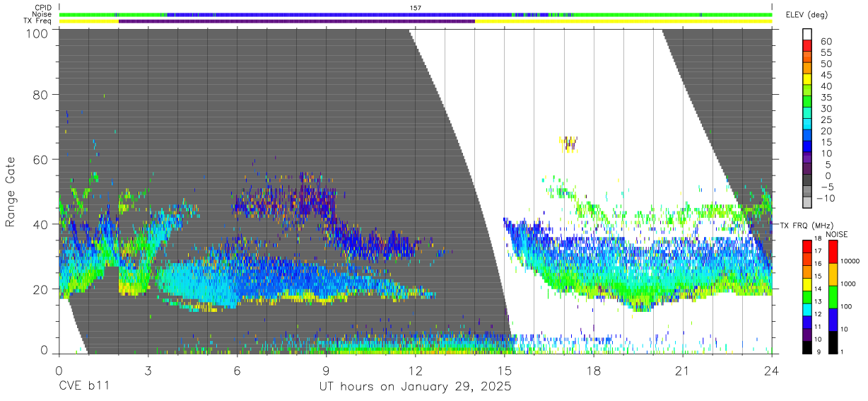Click the '35' label on ELEV color bar
868x401 pixels.
pos(826,98)
